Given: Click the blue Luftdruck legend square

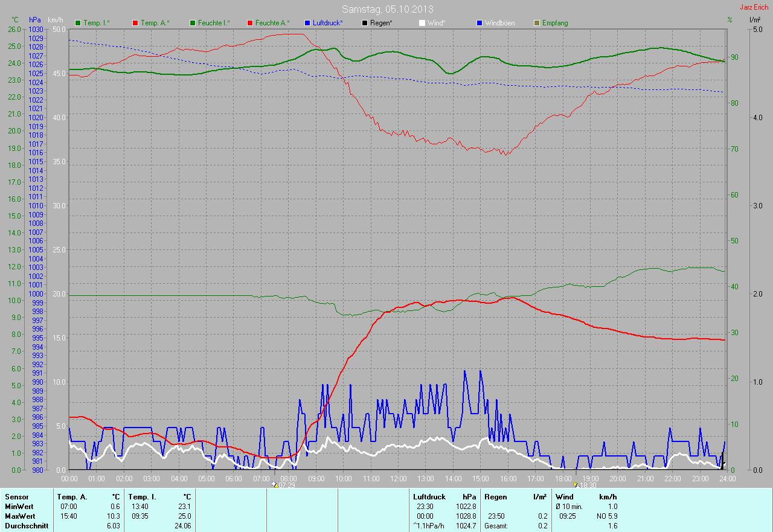Looking at the screenshot, I should [307, 23].
